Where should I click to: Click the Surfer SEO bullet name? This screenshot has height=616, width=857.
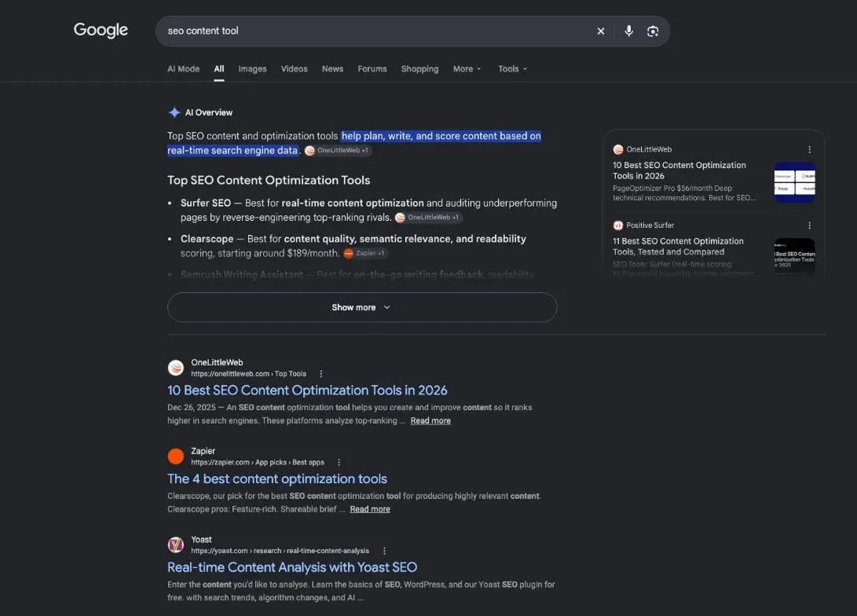[206, 203]
